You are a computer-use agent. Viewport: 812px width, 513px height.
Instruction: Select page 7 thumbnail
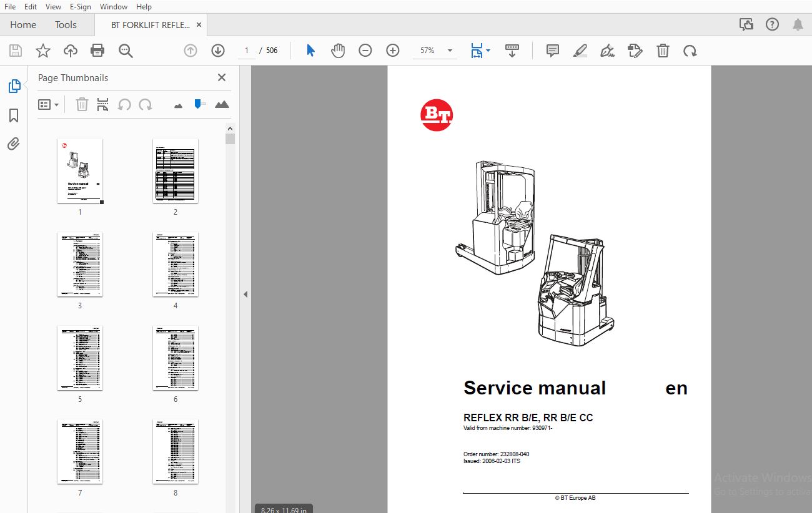pos(80,452)
